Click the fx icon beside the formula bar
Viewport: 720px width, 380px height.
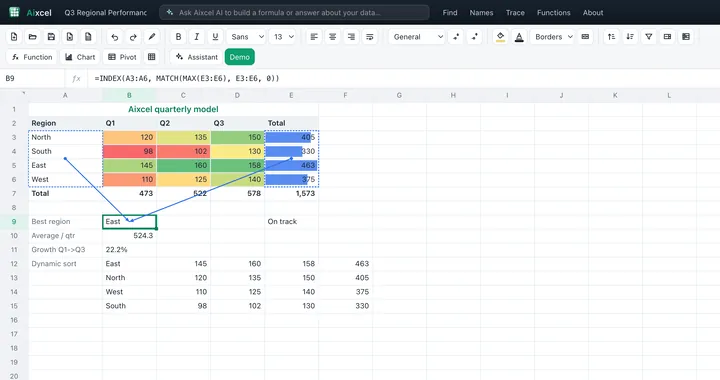point(76,78)
